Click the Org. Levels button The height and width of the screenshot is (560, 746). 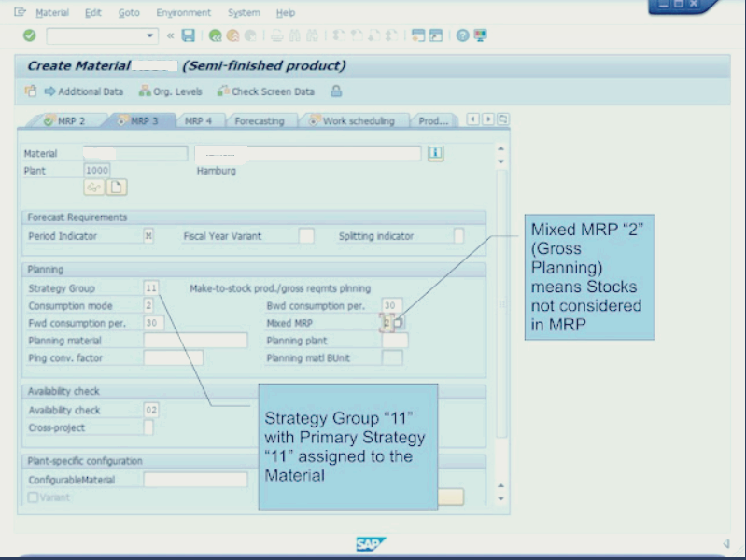tap(170, 91)
